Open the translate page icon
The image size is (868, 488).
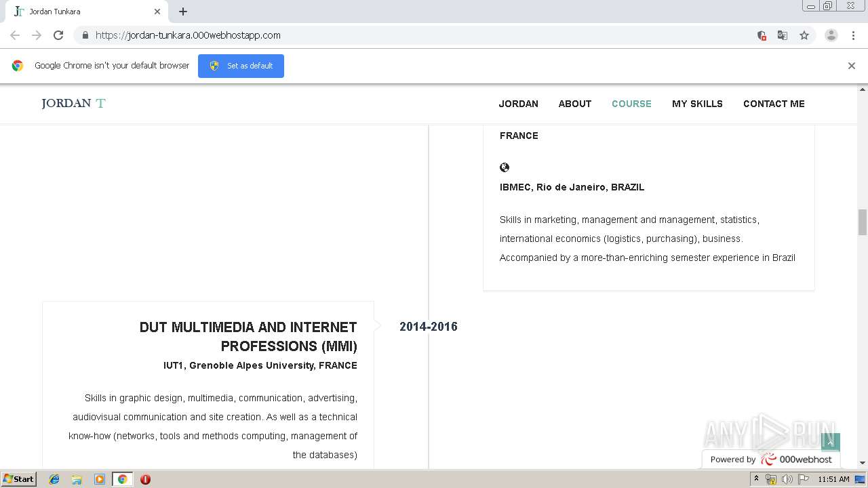pyautogui.click(x=783, y=35)
